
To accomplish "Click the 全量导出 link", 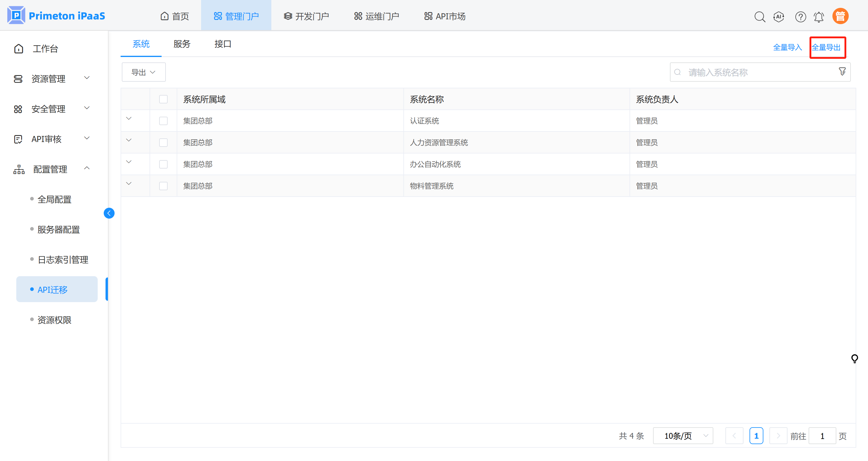I will [x=826, y=47].
